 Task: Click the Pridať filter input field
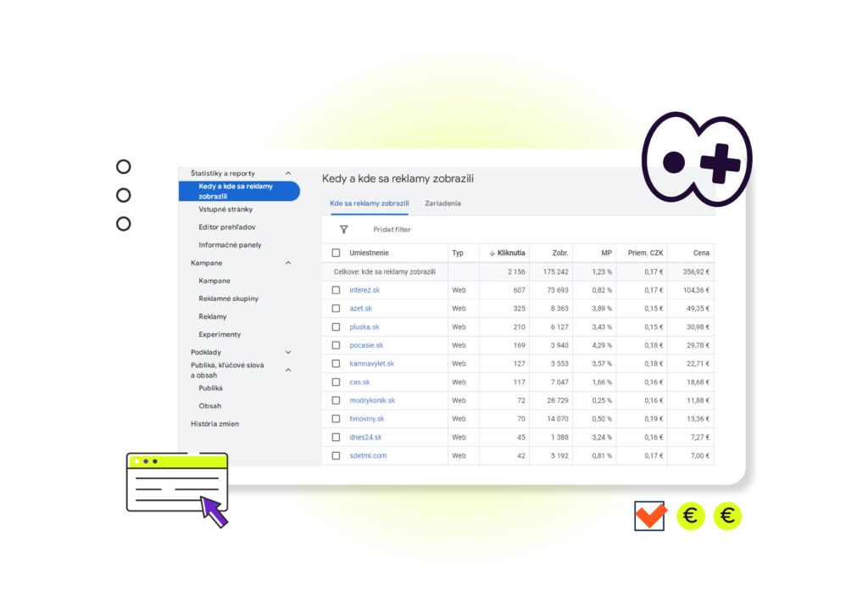coord(392,230)
